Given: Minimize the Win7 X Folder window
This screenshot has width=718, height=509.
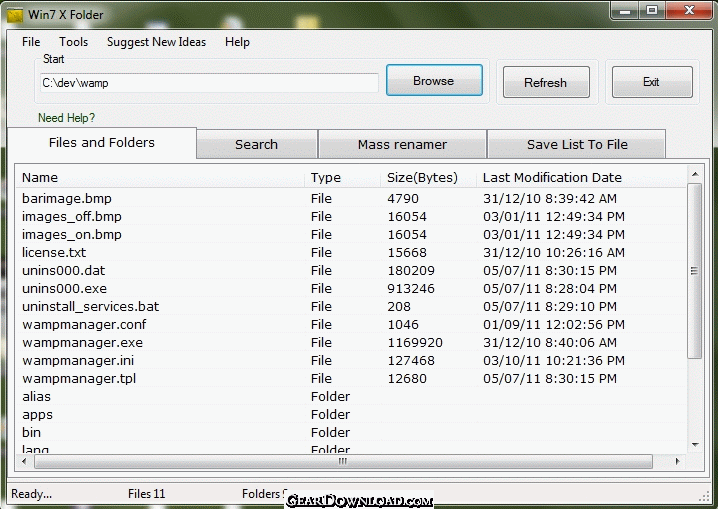Looking at the screenshot, I should (x=625, y=11).
